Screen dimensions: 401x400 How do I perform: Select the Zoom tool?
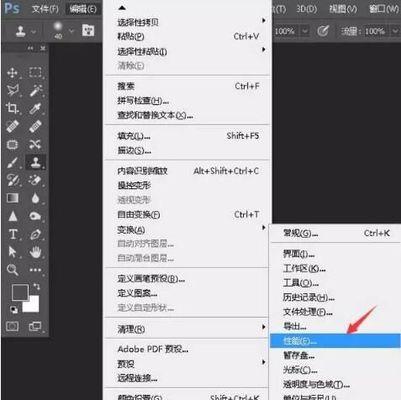point(12,269)
